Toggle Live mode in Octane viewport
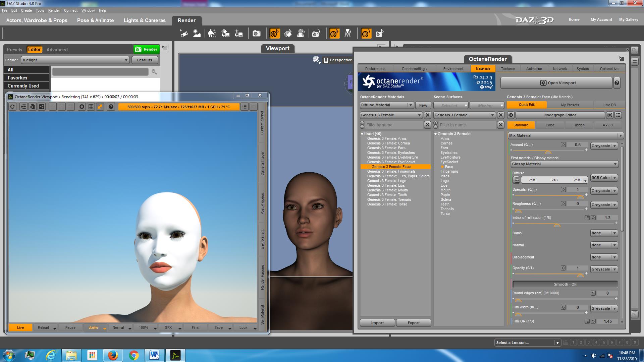644x362 pixels. [20, 327]
